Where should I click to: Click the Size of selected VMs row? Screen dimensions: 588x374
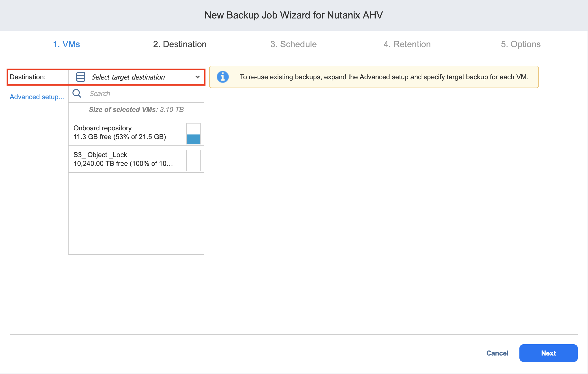coord(136,110)
